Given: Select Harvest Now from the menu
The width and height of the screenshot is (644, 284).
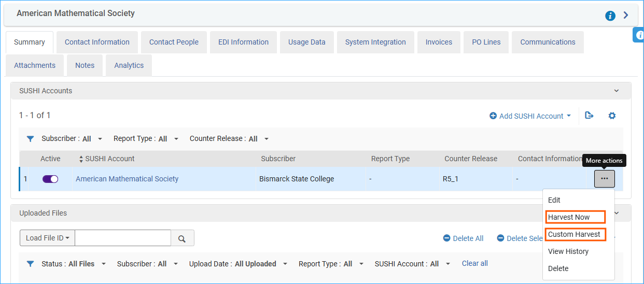Looking at the screenshot, I should click(575, 217).
